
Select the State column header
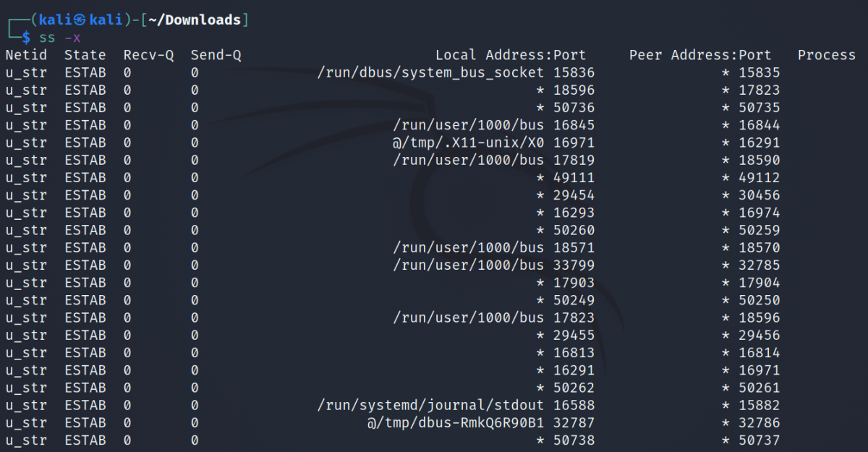coord(85,55)
